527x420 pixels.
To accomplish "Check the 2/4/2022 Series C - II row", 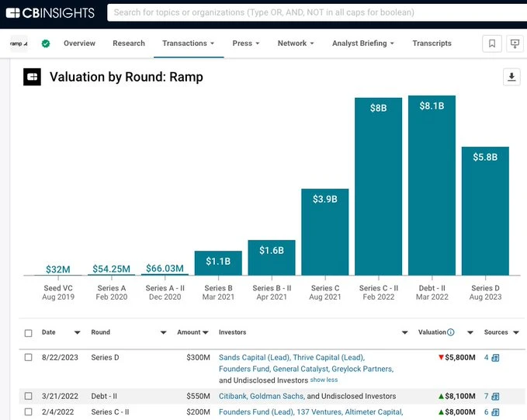I will coord(29,412).
